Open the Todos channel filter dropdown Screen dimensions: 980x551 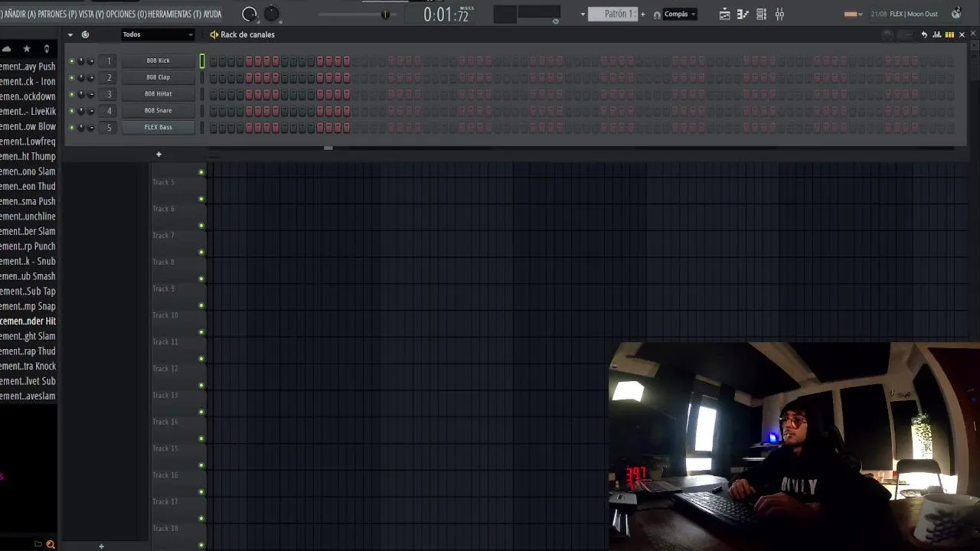point(158,34)
